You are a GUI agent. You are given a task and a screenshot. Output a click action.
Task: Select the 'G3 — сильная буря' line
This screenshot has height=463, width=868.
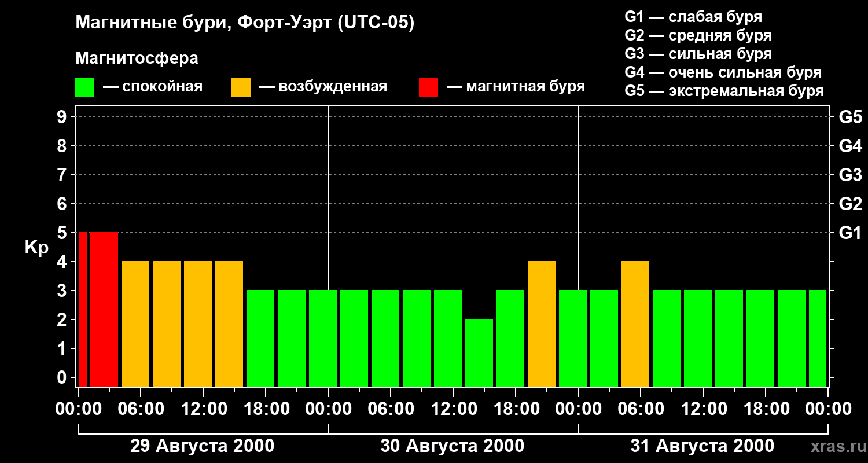point(698,54)
